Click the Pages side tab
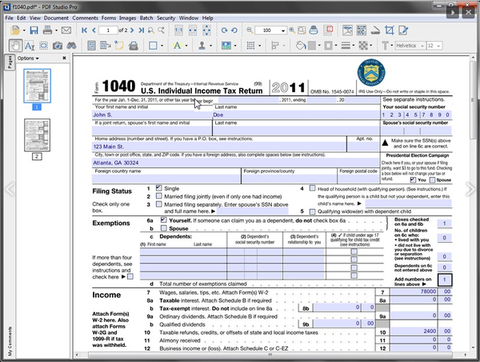480x362 pixels. tap(10, 62)
